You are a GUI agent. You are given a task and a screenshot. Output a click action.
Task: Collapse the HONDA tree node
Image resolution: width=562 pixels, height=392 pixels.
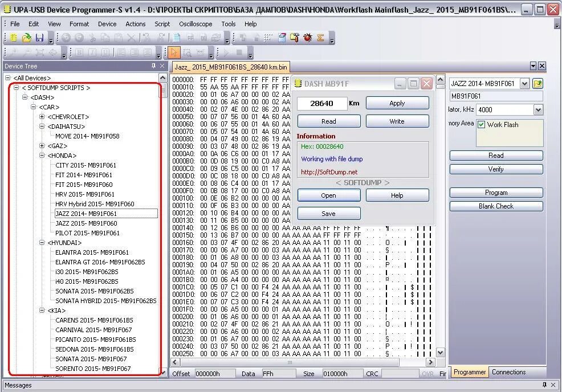pos(42,155)
